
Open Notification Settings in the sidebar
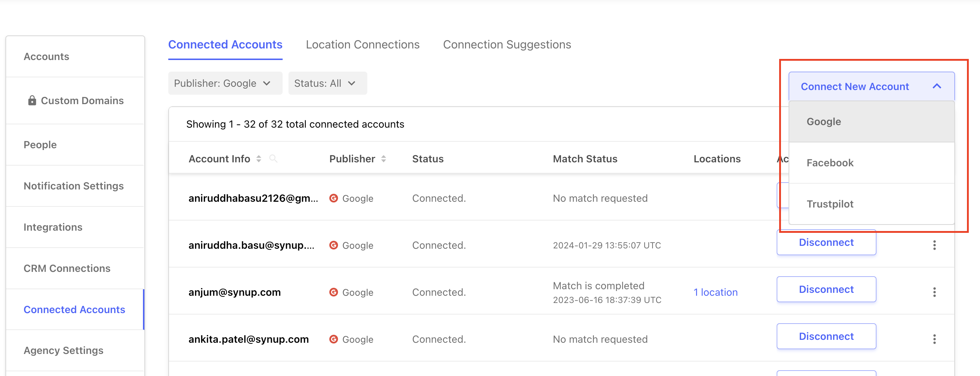[x=75, y=186]
